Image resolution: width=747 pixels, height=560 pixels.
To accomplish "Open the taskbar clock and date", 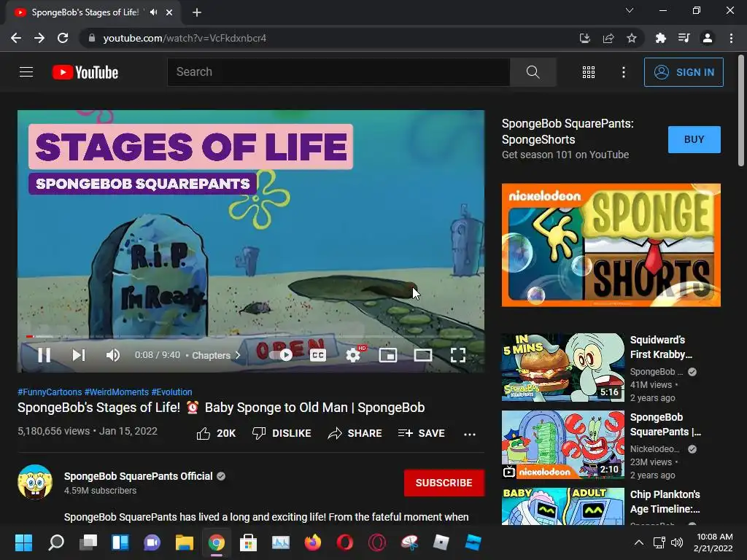I will coord(713,542).
